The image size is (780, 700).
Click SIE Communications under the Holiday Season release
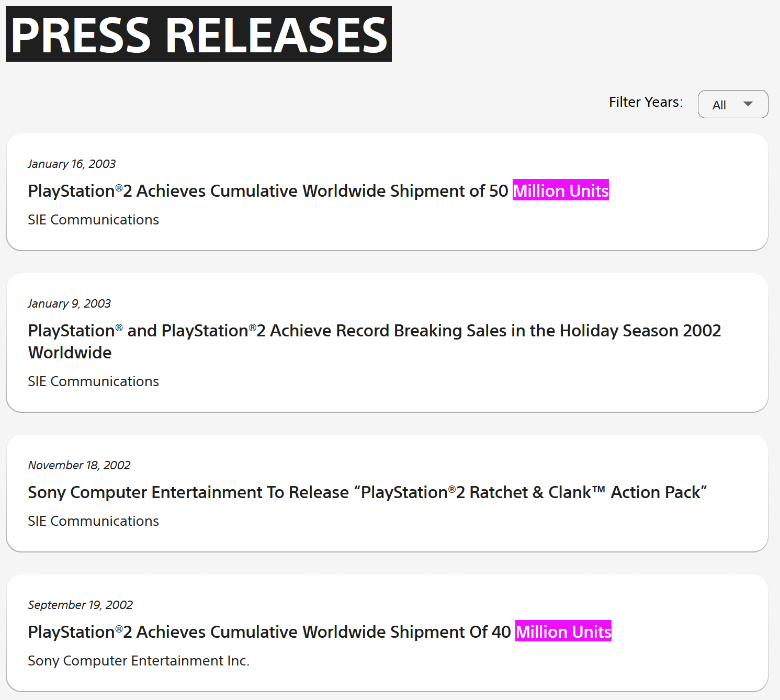pyautogui.click(x=93, y=381)
